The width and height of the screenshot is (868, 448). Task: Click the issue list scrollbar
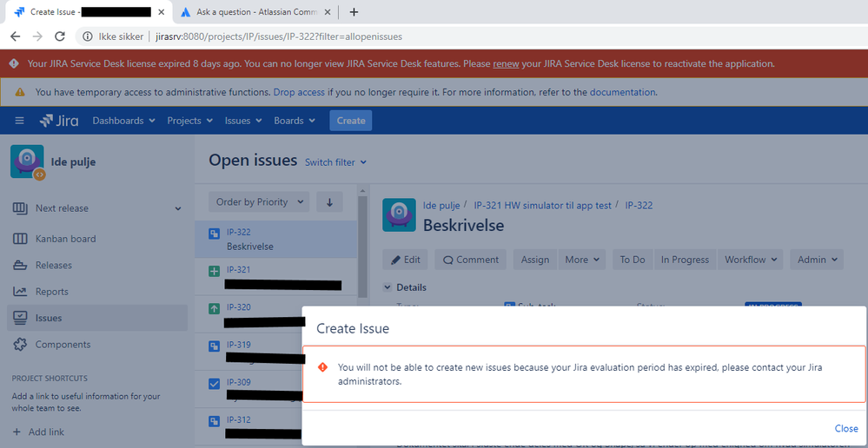362,249
